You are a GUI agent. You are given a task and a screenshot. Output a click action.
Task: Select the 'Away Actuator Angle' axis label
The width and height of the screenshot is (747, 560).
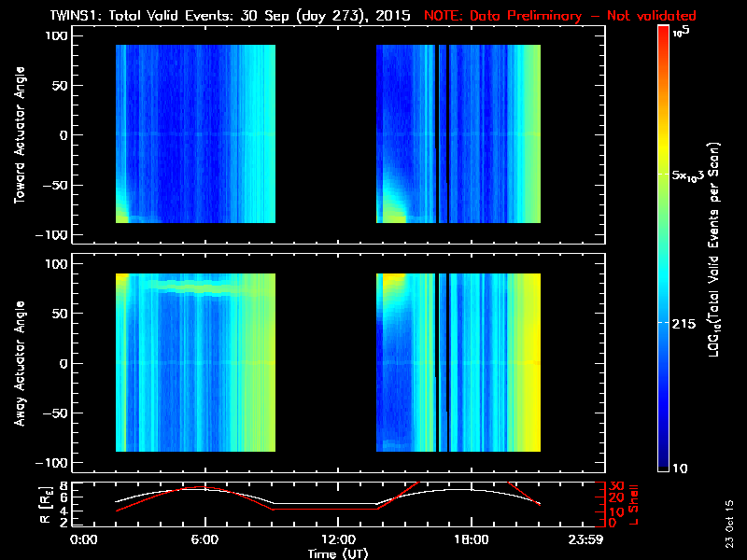(20, 363)
